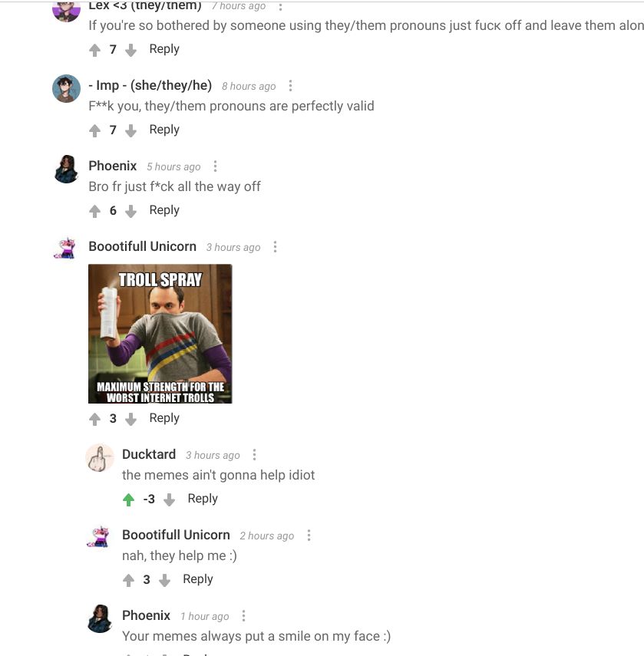Open the Boootifull Unicorn username link on meme post
This screenshot has height=656, width=644.
142,246
